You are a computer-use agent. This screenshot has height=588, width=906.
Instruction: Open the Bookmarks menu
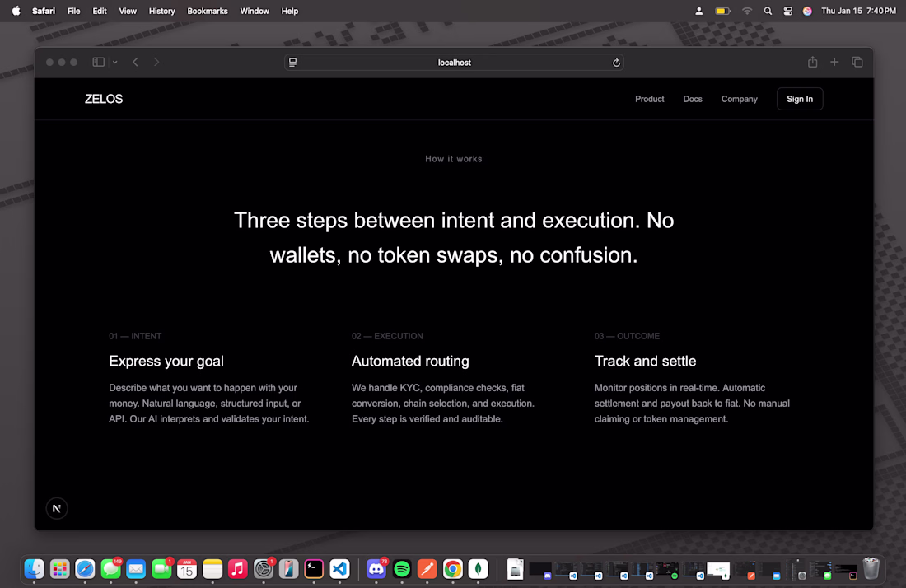coord(208,11)
